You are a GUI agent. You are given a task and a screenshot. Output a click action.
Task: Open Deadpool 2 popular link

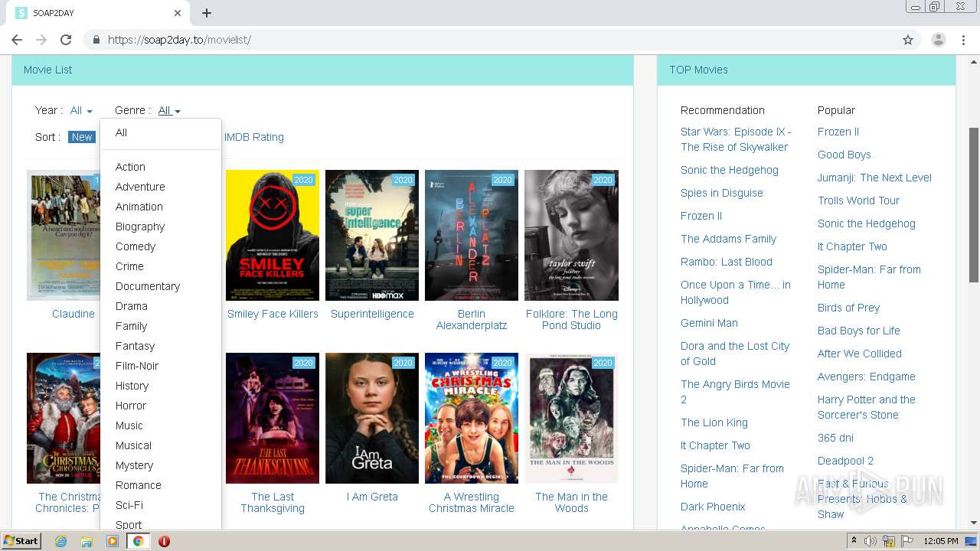[x=845, y=461]
